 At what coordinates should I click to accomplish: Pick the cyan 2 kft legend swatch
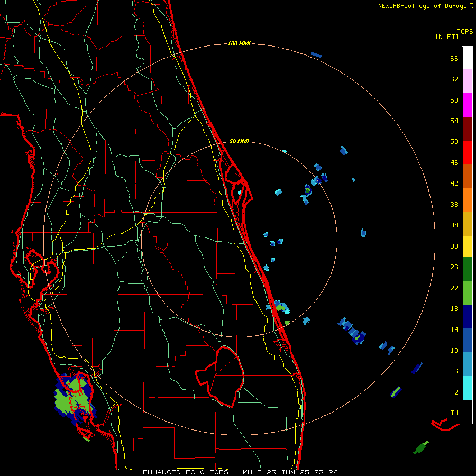coord(467,388)
